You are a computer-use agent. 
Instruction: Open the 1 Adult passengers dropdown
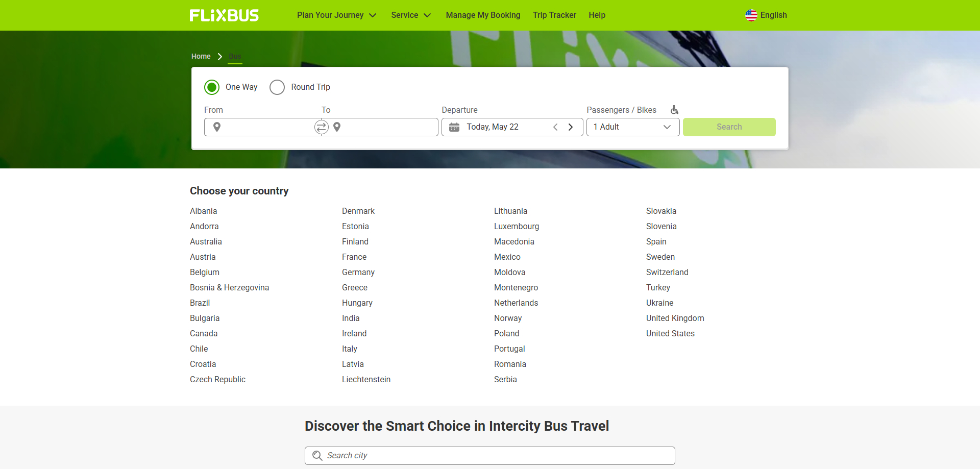pyautogui.click(x=633, y=127)
